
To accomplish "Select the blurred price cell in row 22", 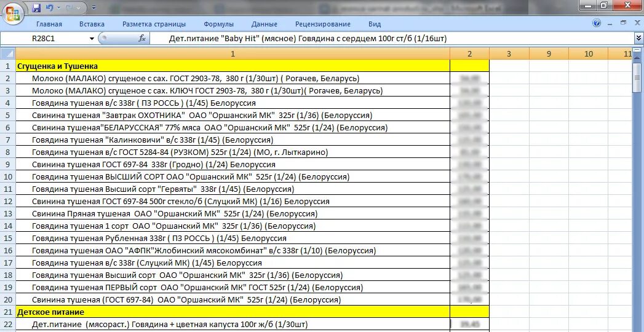I will click(x=469, y=325).
